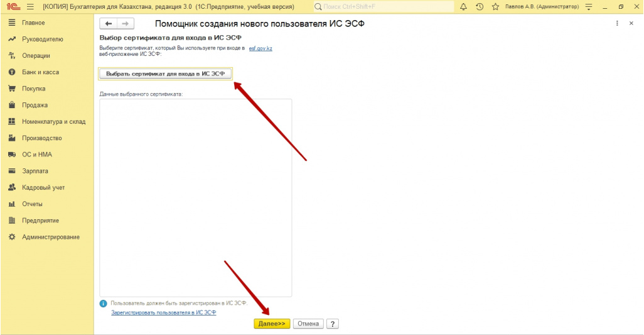Click the Отмена button
This screenshot has height=335, width=644.
308,324
